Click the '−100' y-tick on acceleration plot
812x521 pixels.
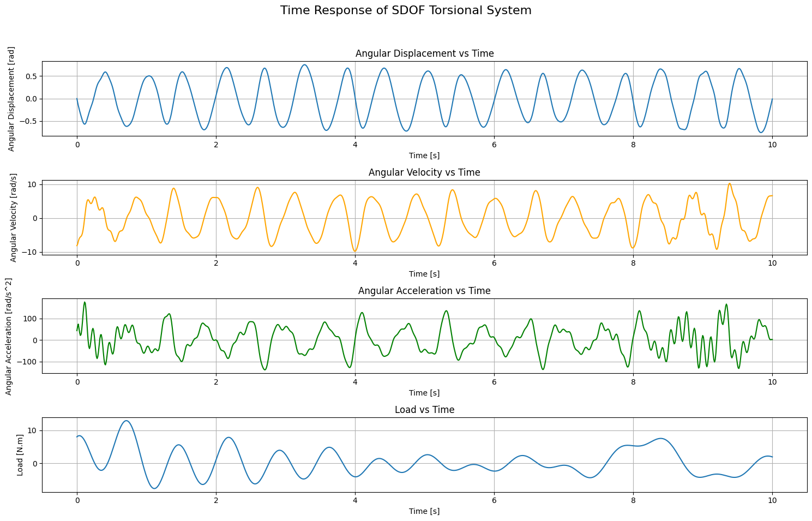(27, 362)
